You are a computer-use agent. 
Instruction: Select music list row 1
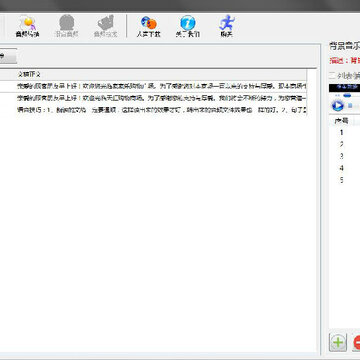345,133
